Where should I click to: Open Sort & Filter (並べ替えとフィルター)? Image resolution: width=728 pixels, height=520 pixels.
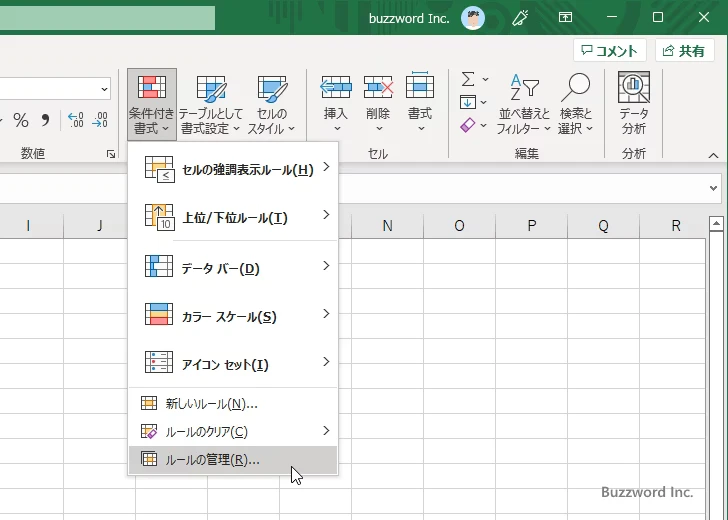click(523, 104)
